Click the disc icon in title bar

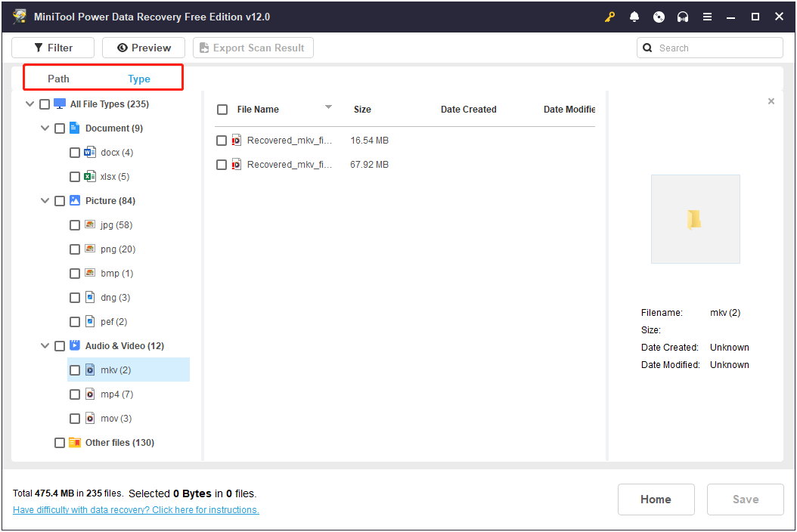click(x=659, y=17)
